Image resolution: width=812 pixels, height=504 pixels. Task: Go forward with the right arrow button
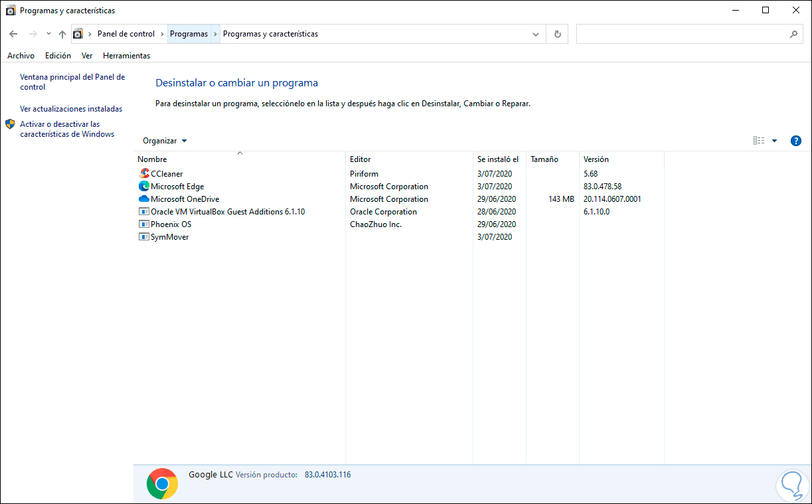pos(33,34)
